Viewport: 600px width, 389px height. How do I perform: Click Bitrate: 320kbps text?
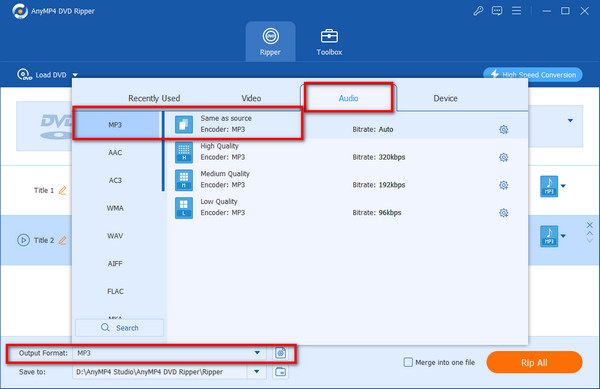pos(378,157)
